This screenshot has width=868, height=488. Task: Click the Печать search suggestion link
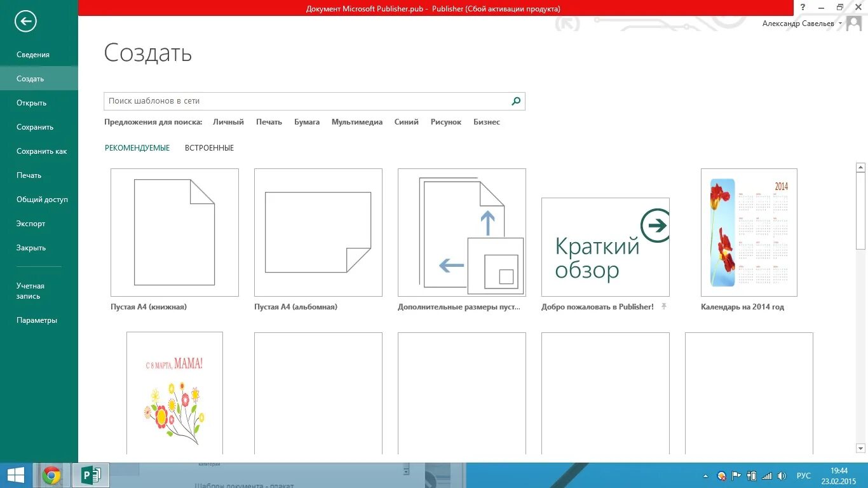[269, 122]
